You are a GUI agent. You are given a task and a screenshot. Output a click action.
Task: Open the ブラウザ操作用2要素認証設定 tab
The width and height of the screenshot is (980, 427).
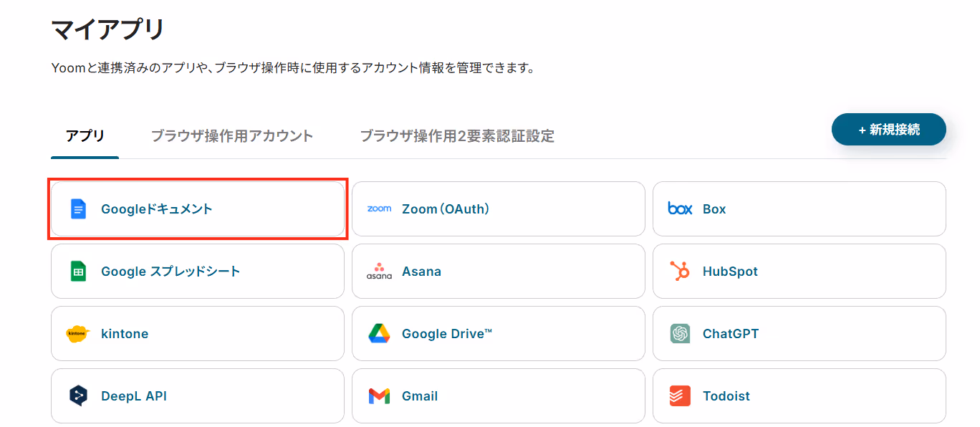(x=457, y=135)
